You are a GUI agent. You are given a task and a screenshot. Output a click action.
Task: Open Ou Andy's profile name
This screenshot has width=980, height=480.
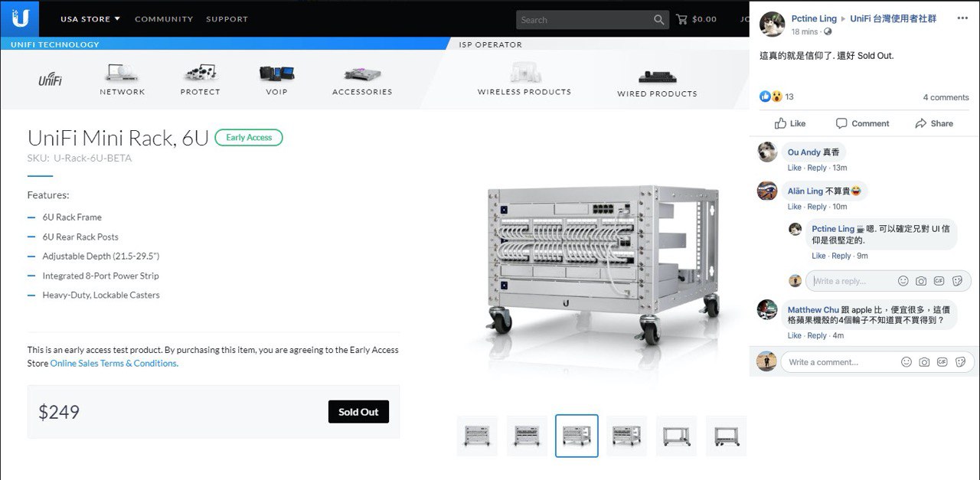pyautogui.click(x=804, y=152)
